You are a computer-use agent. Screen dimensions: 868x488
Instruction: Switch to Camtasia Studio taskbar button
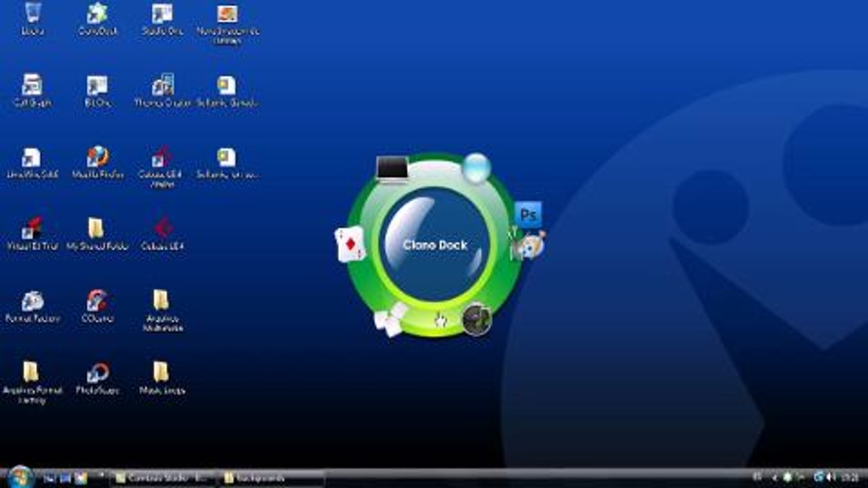click(x=164, y=479)
